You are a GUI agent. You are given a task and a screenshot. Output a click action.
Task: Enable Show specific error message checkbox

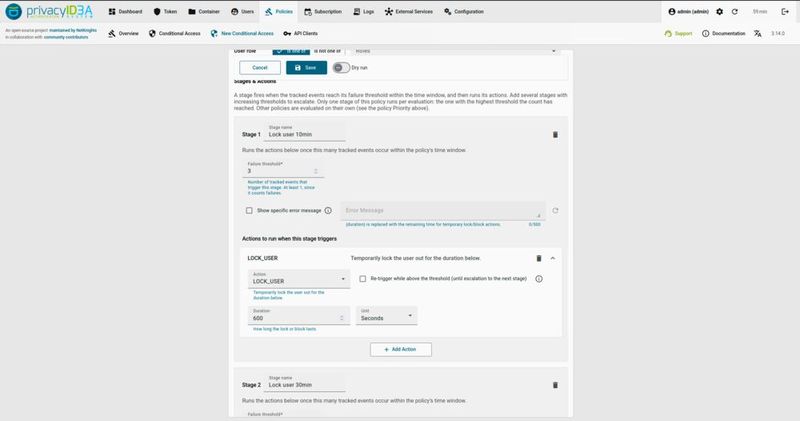click(249, 210)
